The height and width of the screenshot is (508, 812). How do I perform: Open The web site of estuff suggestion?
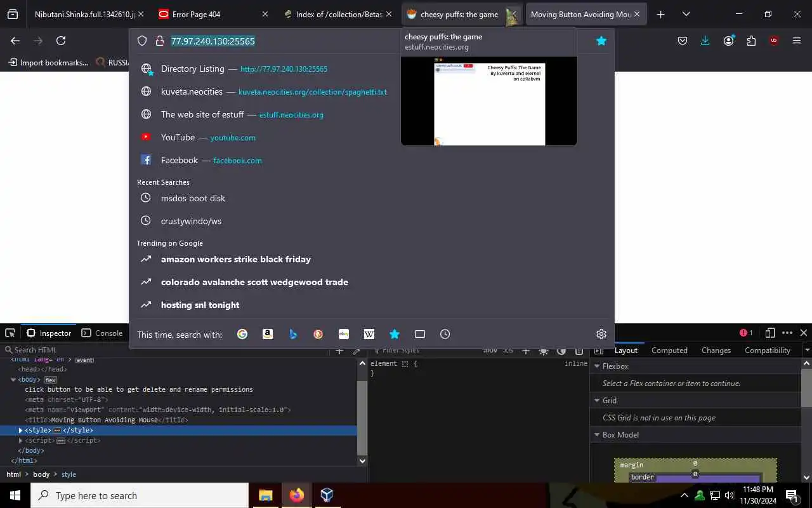click(x=372, y=114)
